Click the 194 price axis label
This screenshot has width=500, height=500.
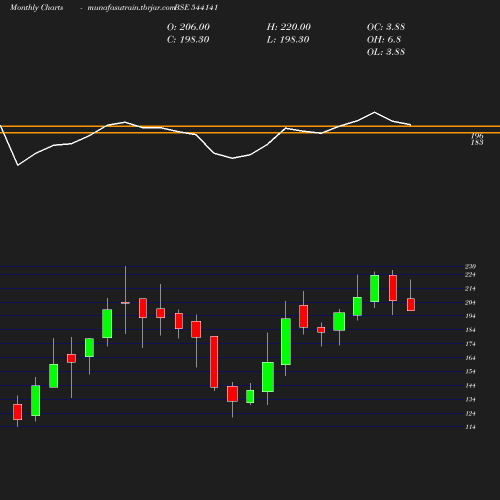click(470, 316)
